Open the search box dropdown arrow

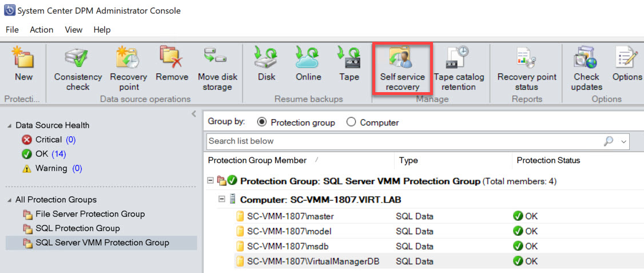624,141
